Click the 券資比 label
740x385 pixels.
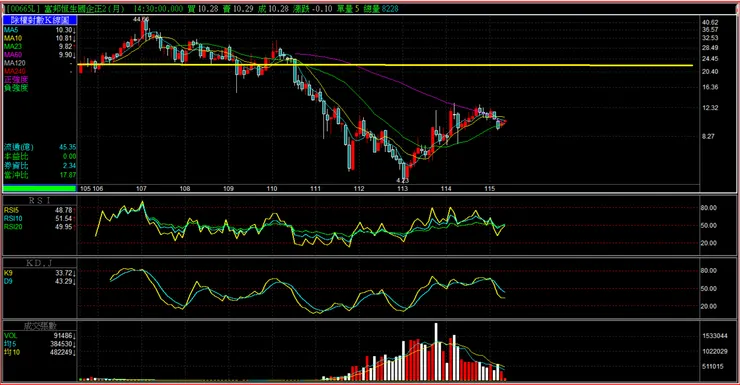[16, 166]
